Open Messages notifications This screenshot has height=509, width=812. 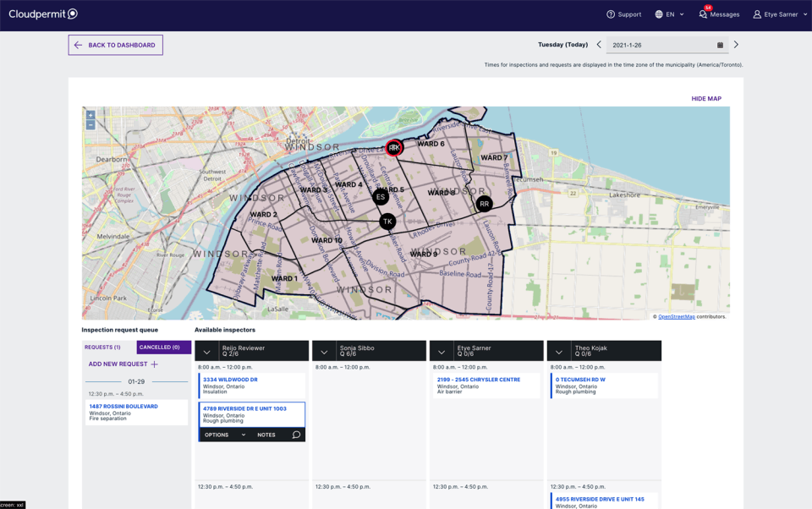point(719,14)
